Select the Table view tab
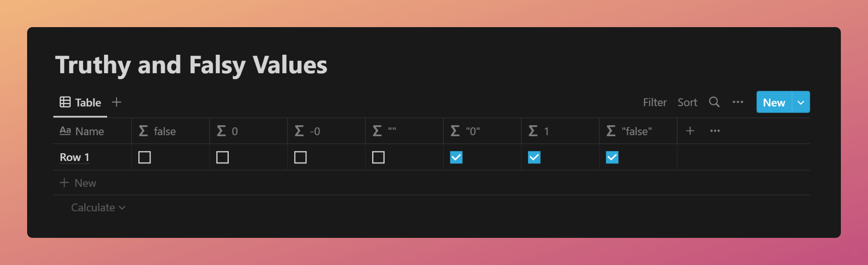Viewport: 868px width, 265px height. click(80, 103)
